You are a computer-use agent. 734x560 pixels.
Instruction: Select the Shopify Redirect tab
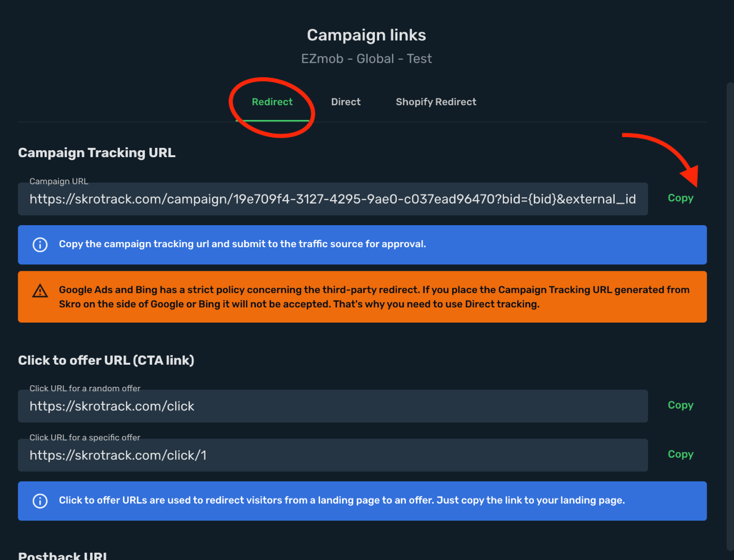click(x=436, y=102)
